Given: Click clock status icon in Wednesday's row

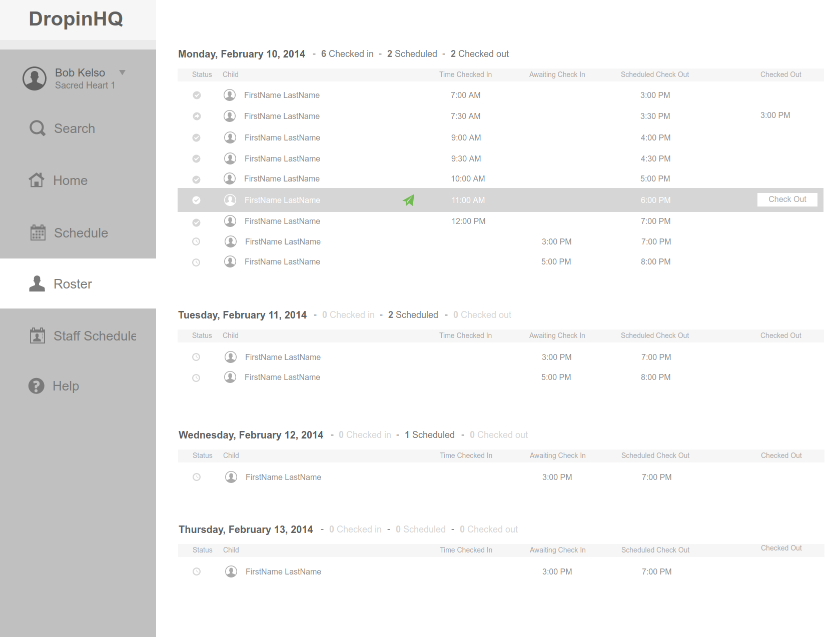Looking at the screenshot, I should [x=197, y=477].
